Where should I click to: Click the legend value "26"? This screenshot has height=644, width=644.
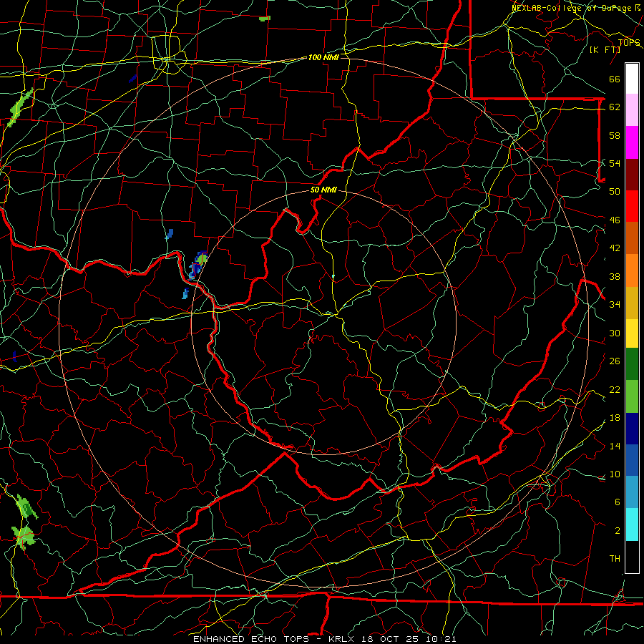point(615,361)
